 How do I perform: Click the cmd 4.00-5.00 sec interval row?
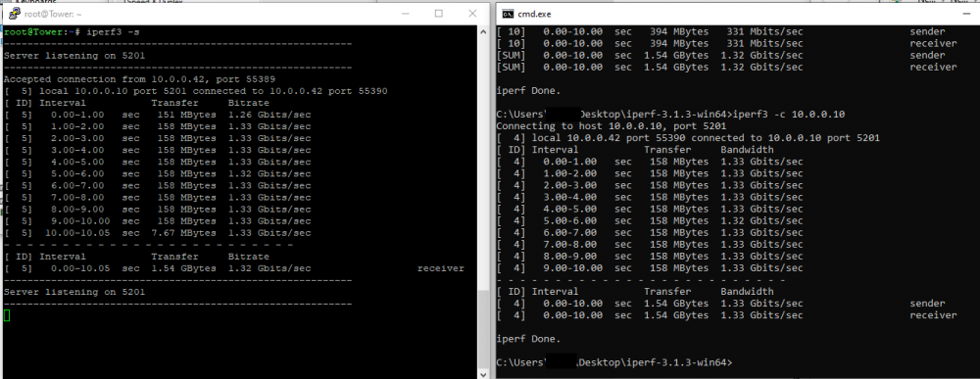tap(650, 210)
